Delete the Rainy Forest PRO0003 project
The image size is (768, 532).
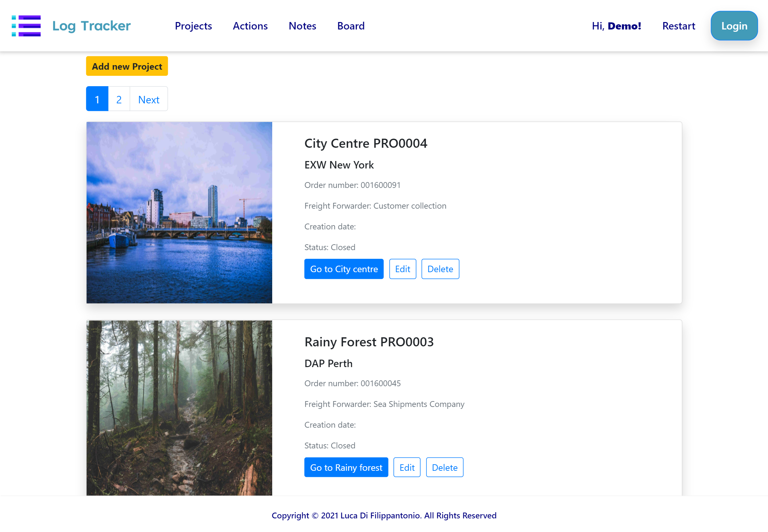point(444,467)
